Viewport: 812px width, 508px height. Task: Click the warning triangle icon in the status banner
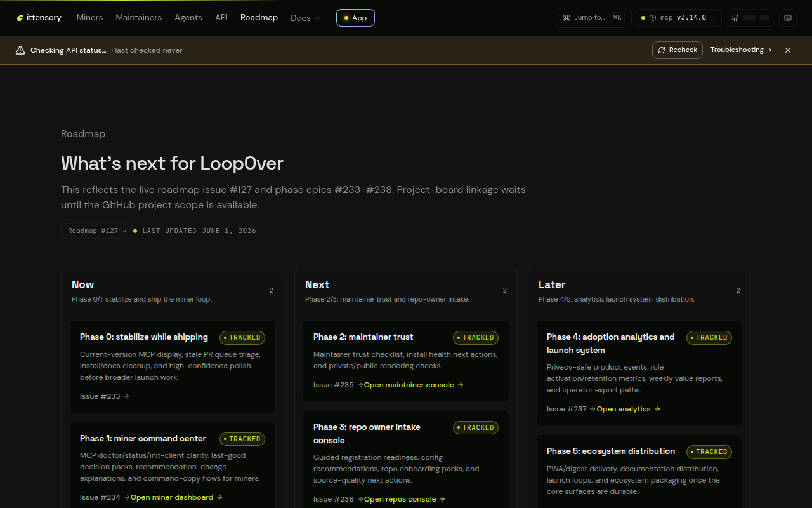(20, 50)
